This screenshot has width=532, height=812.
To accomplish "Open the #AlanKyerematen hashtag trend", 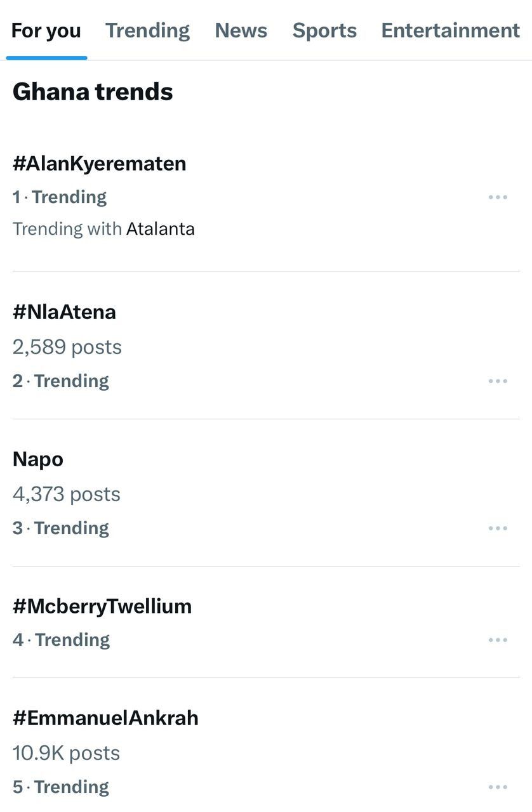I will click(x=99, y=164).
